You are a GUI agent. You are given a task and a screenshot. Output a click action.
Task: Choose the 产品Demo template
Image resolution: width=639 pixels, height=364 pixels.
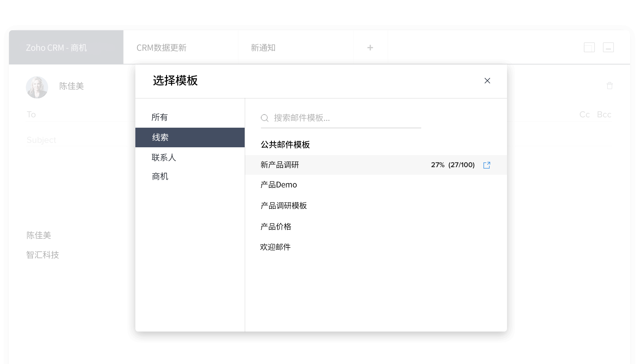coord(279,185)
